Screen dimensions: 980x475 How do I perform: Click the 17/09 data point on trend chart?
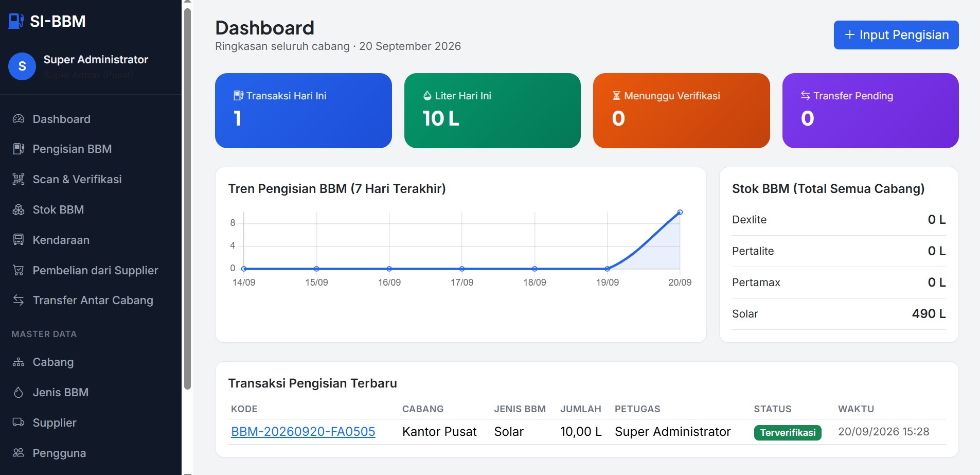pos(462,269)
